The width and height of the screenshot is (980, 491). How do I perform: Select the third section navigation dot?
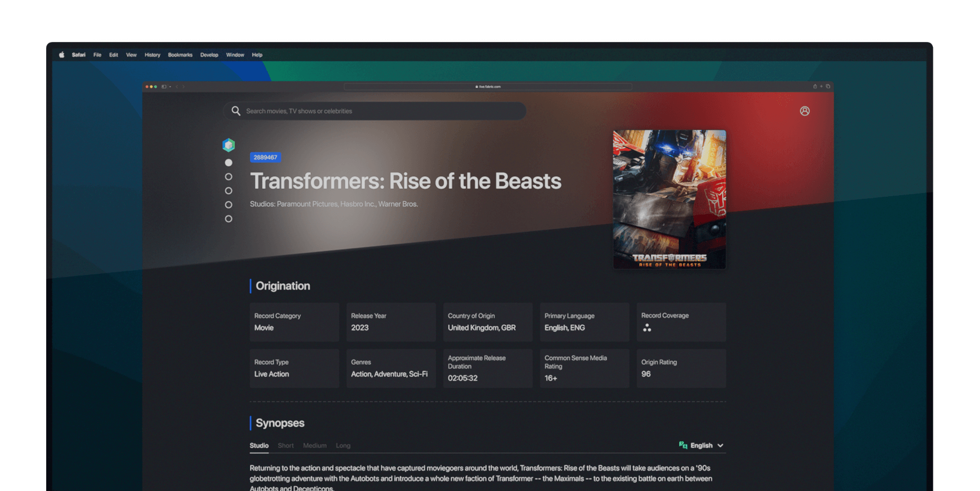click(228, 191)
